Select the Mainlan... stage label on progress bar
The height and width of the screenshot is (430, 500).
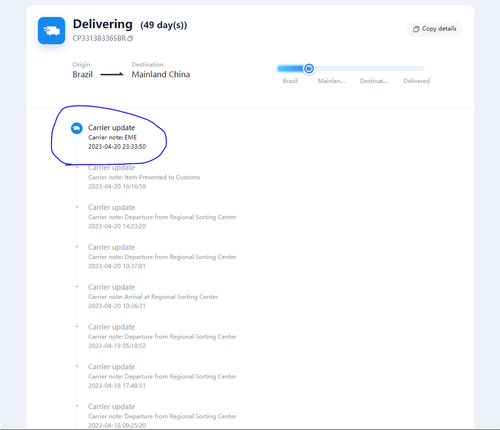point(331,81)
